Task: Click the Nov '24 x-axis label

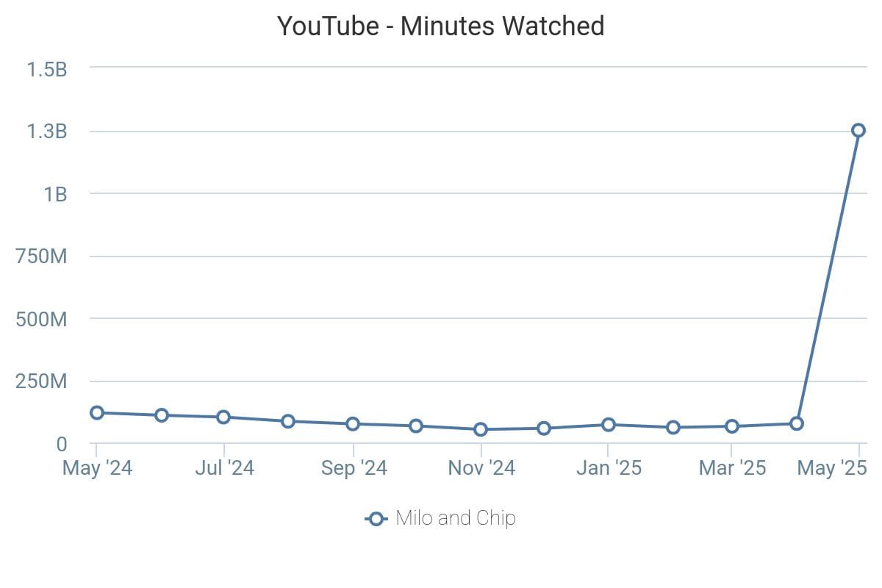Action: coord(481,468)
